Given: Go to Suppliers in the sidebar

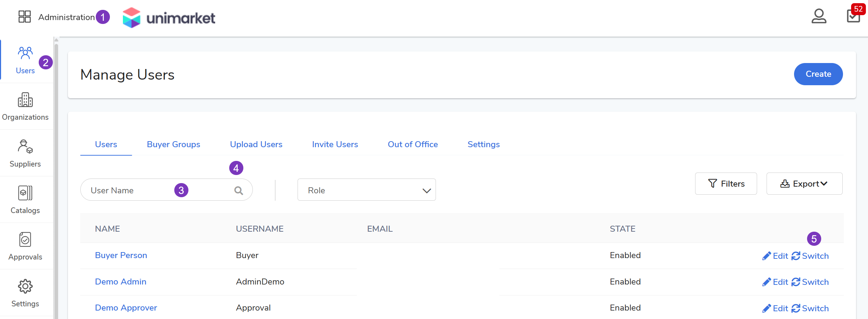Looking at the screenshot, I should (x=25, y=153).
